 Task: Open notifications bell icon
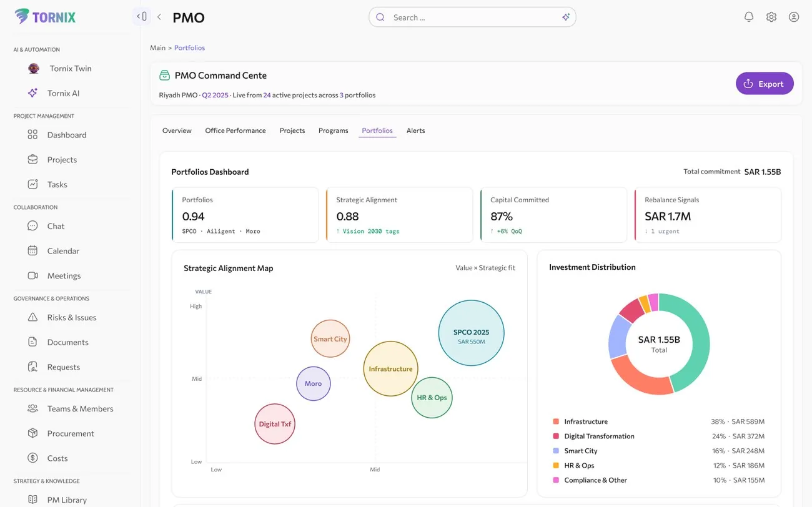749,17
